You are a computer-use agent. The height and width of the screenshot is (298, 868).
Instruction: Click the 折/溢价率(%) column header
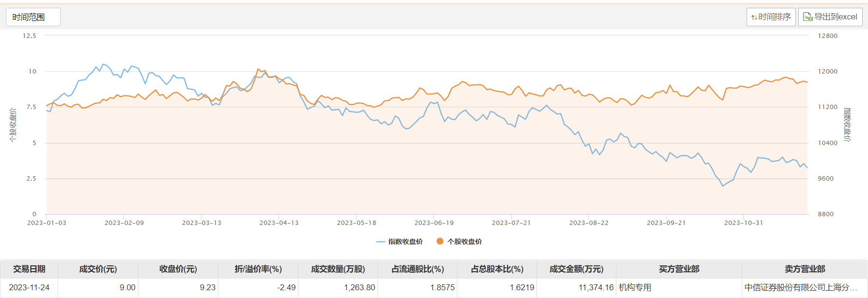coord(258,269)
